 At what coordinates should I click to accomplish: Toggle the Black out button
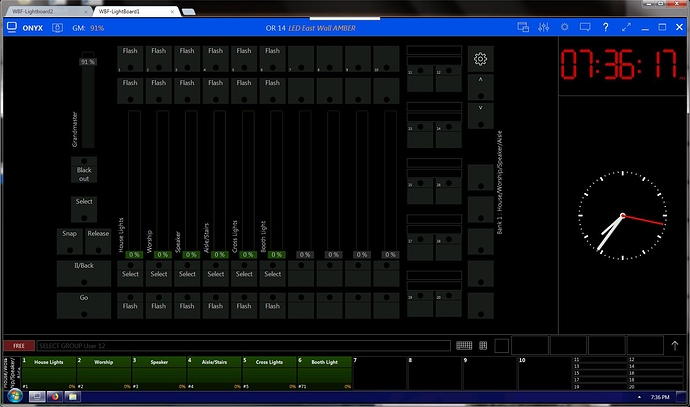coord(84,169)
